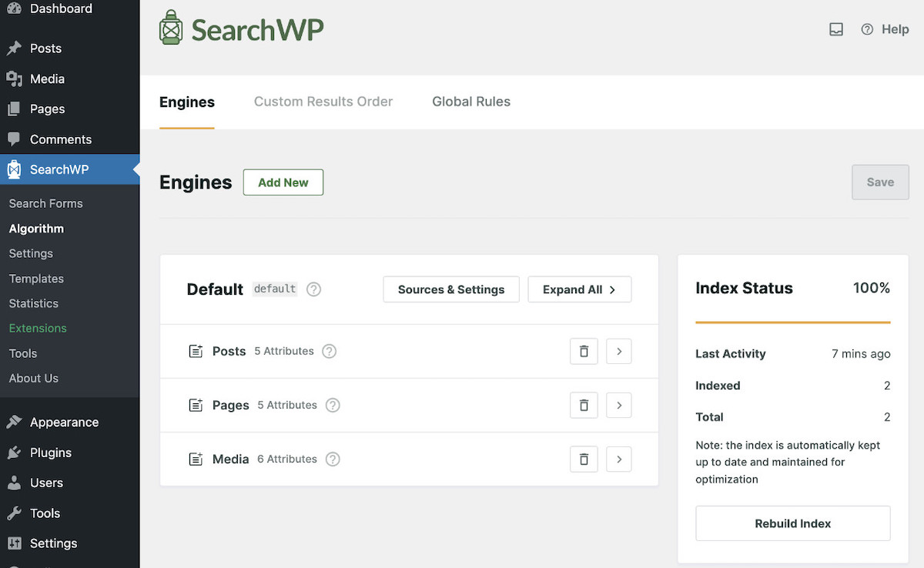Image resolution: width=924 pixels, height=568 pixels.
Task: Open Sources & Settings for Default engine
Action: [451, 289]
